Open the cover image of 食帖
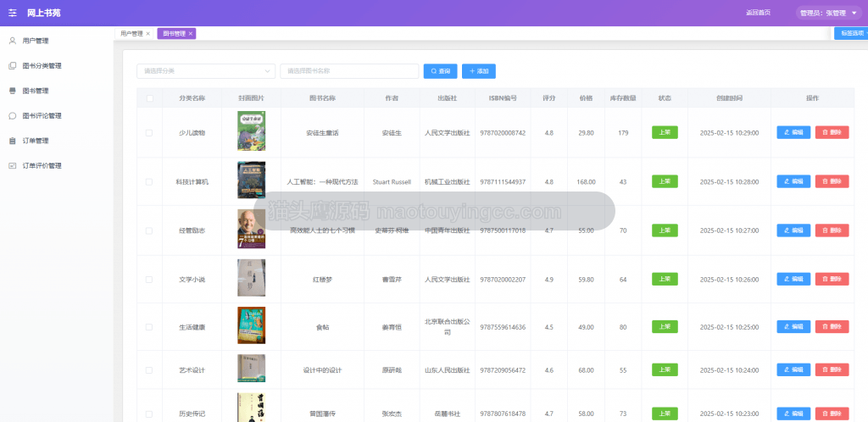Screen dimensions: 868x422 251,325
